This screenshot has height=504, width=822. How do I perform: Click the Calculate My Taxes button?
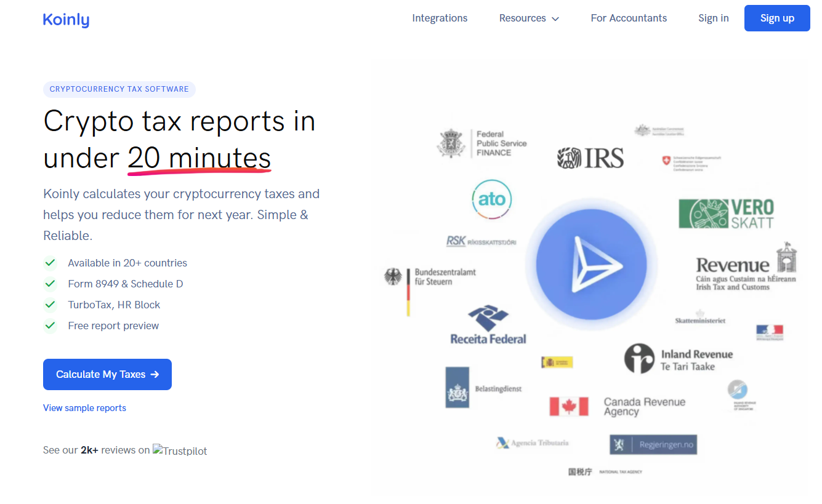click(x=107, y=374)
